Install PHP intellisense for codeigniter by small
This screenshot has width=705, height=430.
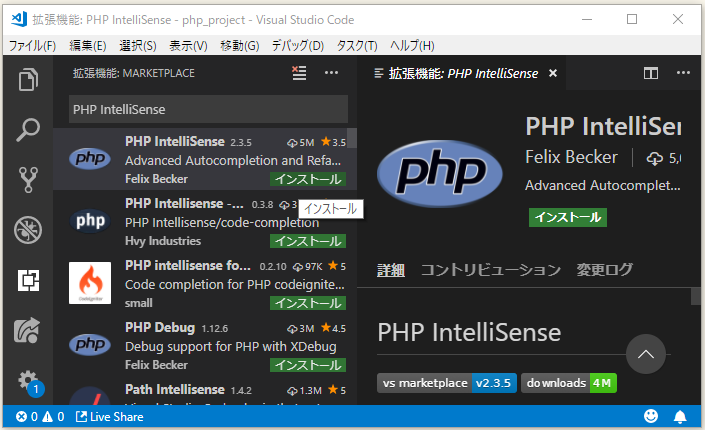(x=308, y=303)
